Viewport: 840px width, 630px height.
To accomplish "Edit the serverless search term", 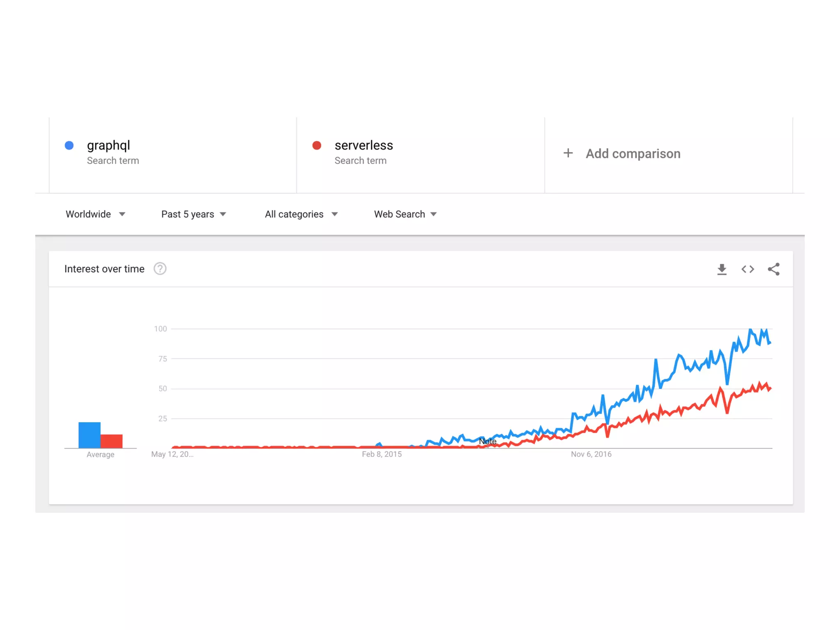I will tap(363, 145).
